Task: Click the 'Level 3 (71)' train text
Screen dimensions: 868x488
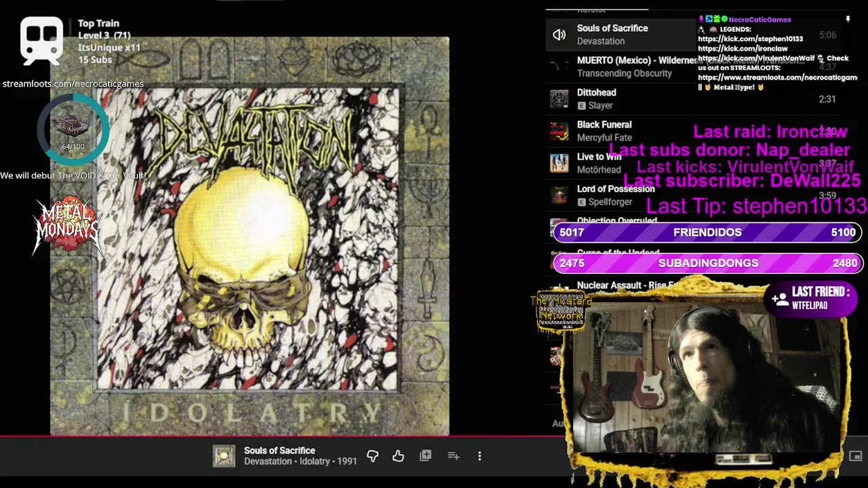Action: coord(104,35)
